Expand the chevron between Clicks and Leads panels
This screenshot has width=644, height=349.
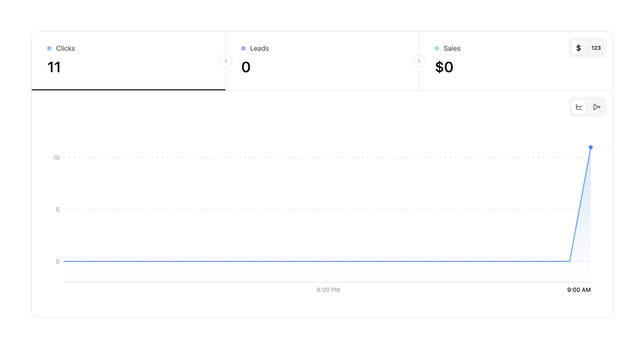[x=225, y=61]
